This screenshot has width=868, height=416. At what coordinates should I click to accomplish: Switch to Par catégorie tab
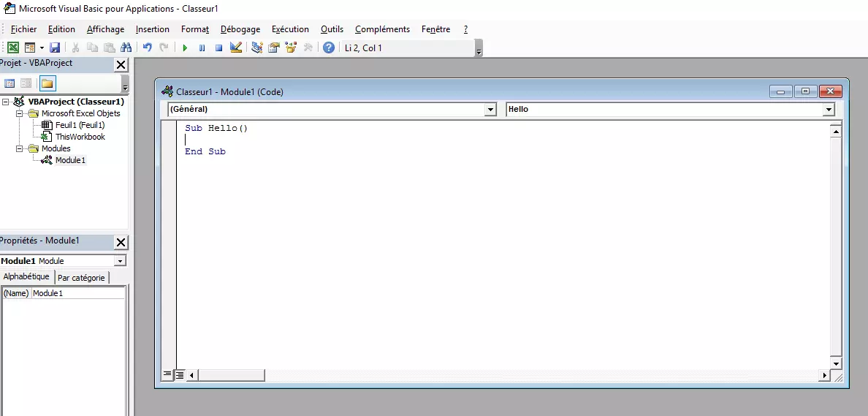click(x=81, y=278)
